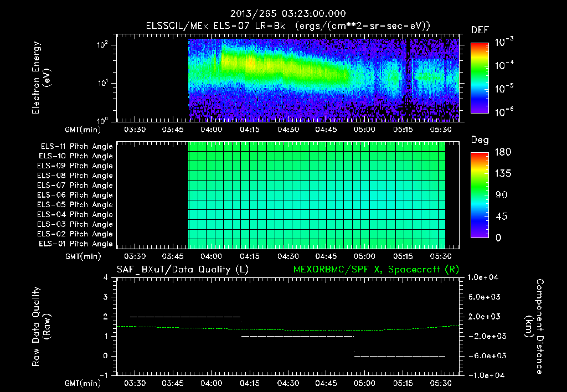Click the 03:30 tick under the data quality plot
The width and height of the screenshot is (567, 392).
click(135, 383)
